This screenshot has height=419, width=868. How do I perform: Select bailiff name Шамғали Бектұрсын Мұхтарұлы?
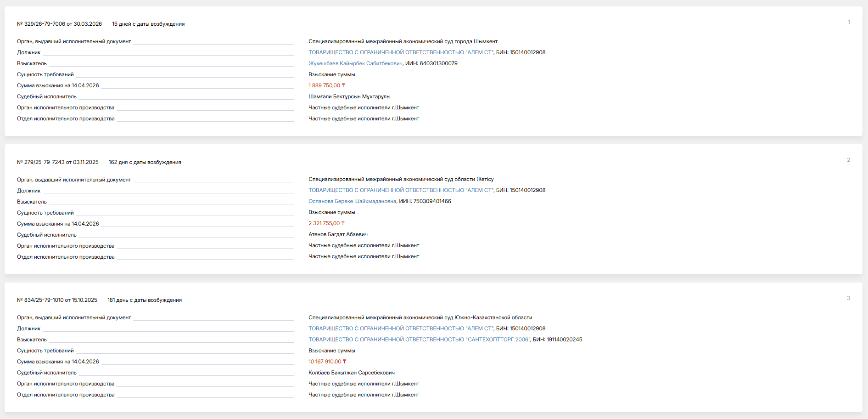coord(349,96)
